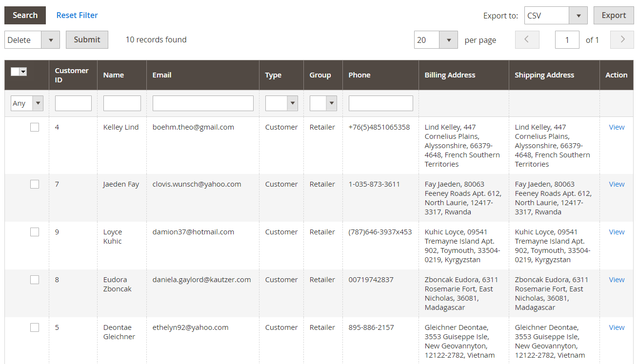Focus the Customer ID filter field
The image size is (638, 364).
pos(73,103)
